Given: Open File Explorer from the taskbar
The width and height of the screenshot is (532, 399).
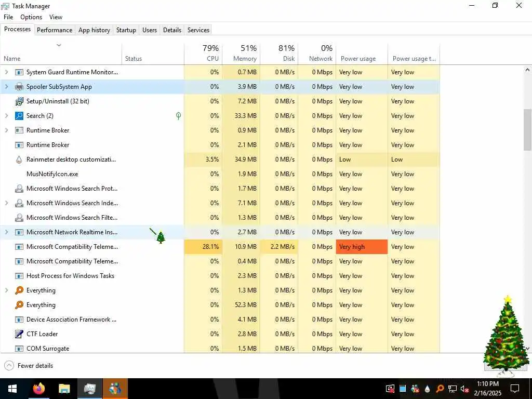Looking at the screenshot, I should tap(64, 389).
